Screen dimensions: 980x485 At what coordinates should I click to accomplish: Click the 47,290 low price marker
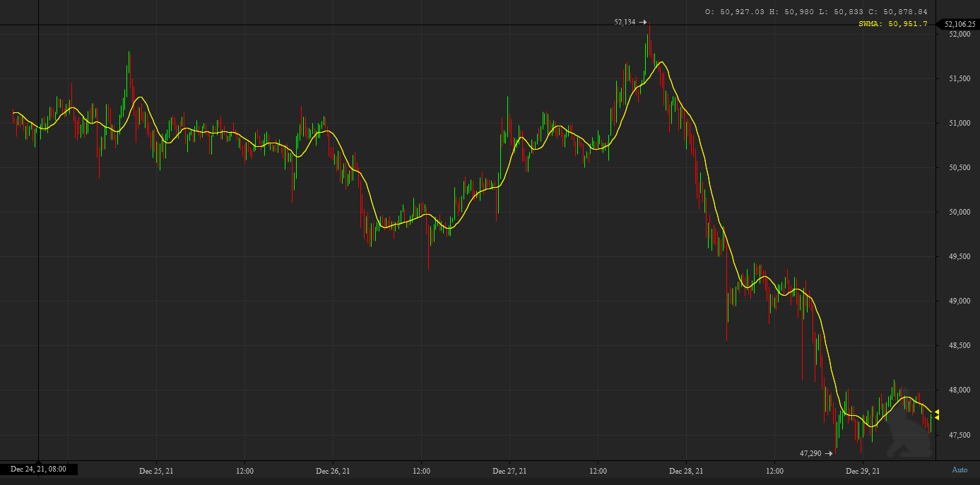816,453
